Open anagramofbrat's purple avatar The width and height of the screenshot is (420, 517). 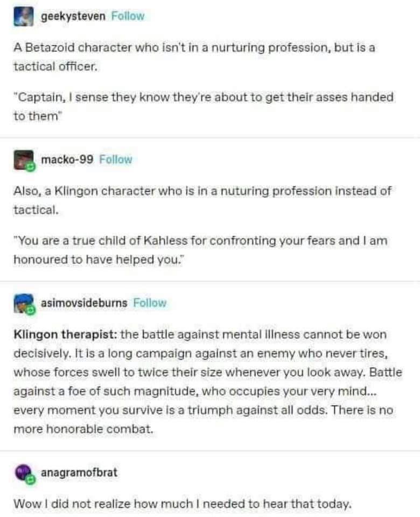coord(23,473)
